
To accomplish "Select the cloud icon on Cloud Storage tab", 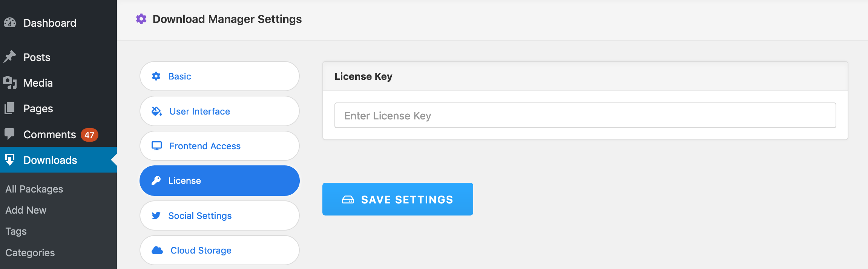I will [157, 250].
